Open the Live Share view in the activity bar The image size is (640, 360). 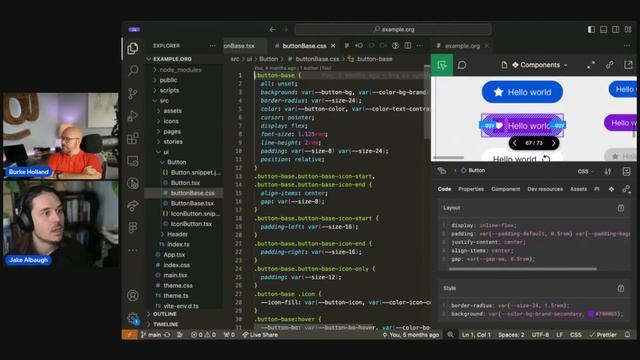point(133,205)
